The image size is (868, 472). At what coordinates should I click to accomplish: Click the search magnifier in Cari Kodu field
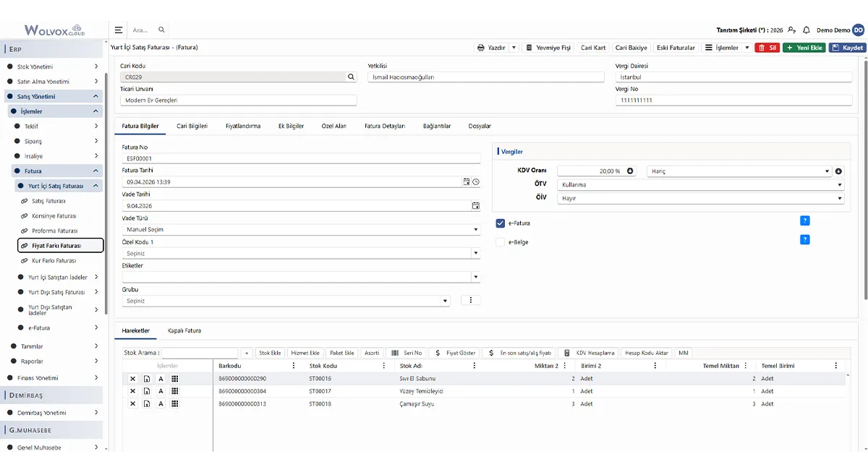pyautogui.click(x=352, y=77)
